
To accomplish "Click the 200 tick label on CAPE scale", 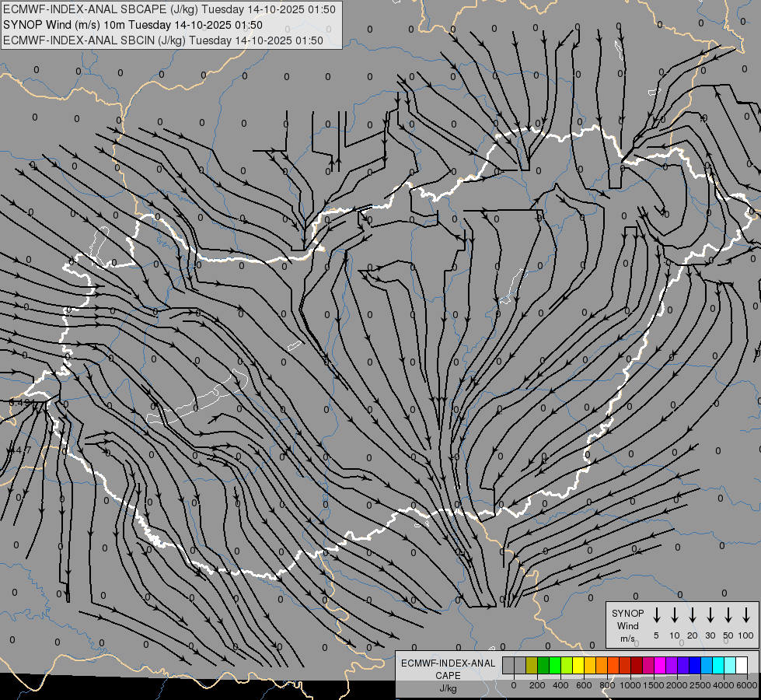I will pos(537,685).
